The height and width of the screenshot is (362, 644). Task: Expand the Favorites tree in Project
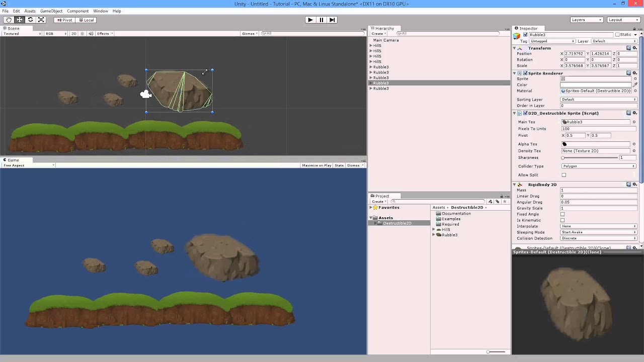(x=371, y=207)
